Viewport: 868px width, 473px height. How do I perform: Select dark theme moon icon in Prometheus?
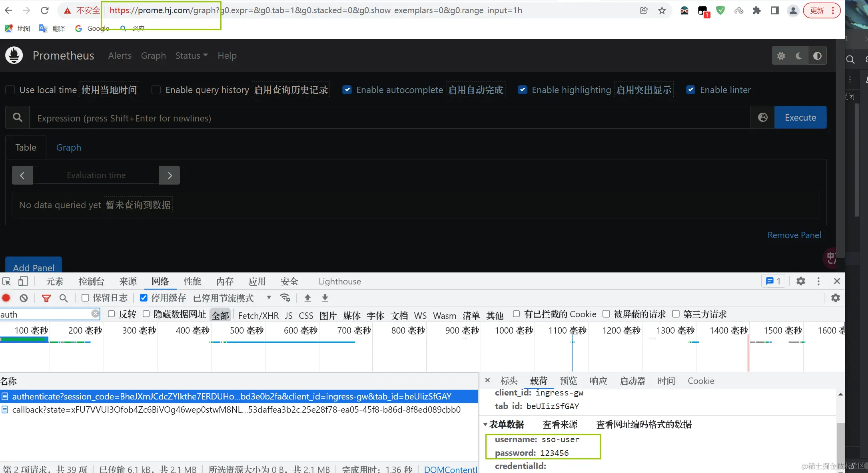(x=798, y=56)
